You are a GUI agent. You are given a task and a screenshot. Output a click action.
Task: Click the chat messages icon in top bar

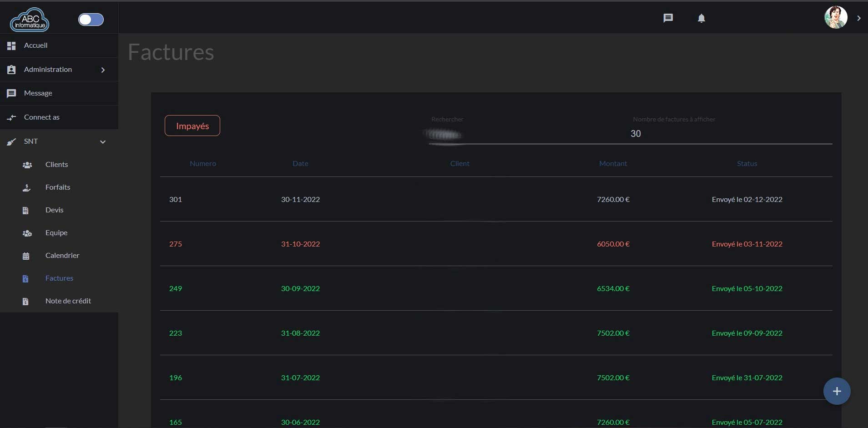click(668, 18)
